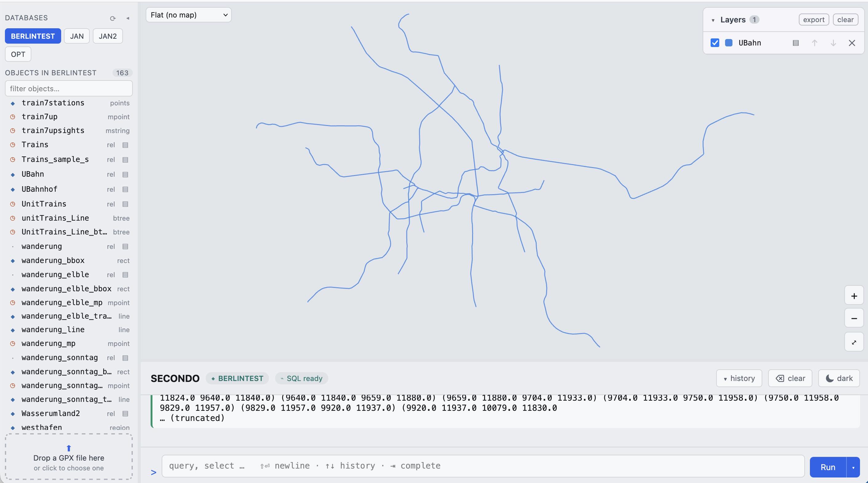Select the UnitTrains_Line_bt… btree object
The image size is (868, 483).
point(69,232)
